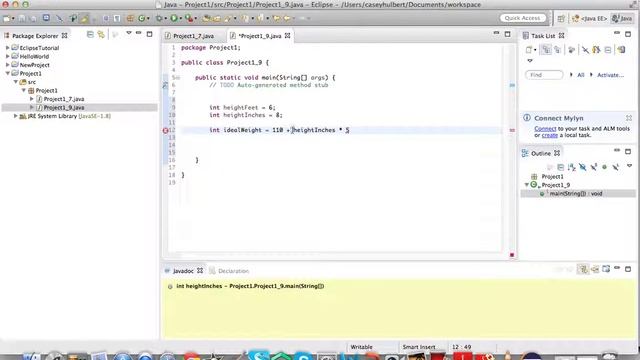Toggle Hide Local Types in Outline toolbar
The height and width of the screenshot is (360, 640).
click(x=616, y=167)
